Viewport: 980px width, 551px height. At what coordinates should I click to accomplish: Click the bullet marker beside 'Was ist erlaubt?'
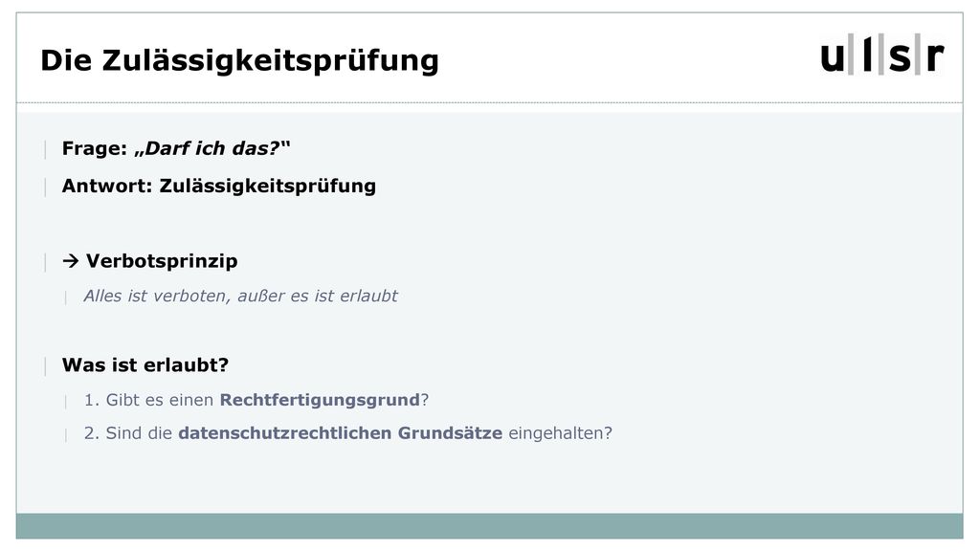point(45,366)
